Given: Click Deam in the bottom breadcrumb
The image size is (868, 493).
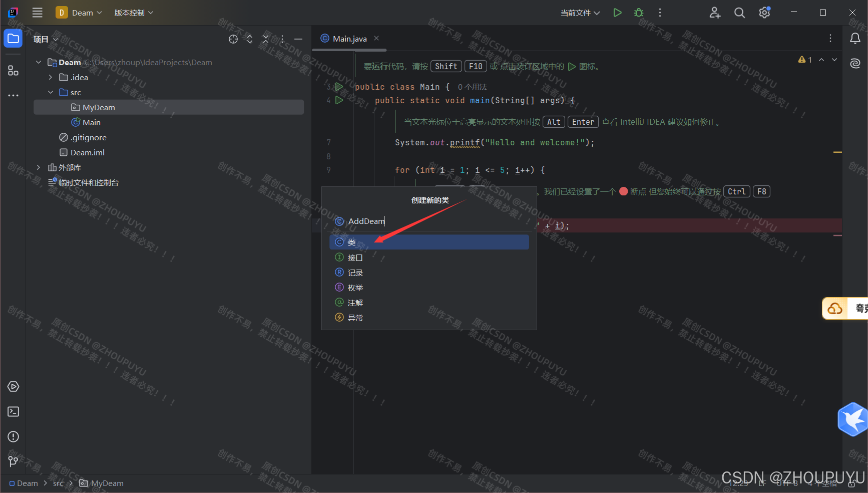Looking at the screenshot, I should [x=24, y=483].
